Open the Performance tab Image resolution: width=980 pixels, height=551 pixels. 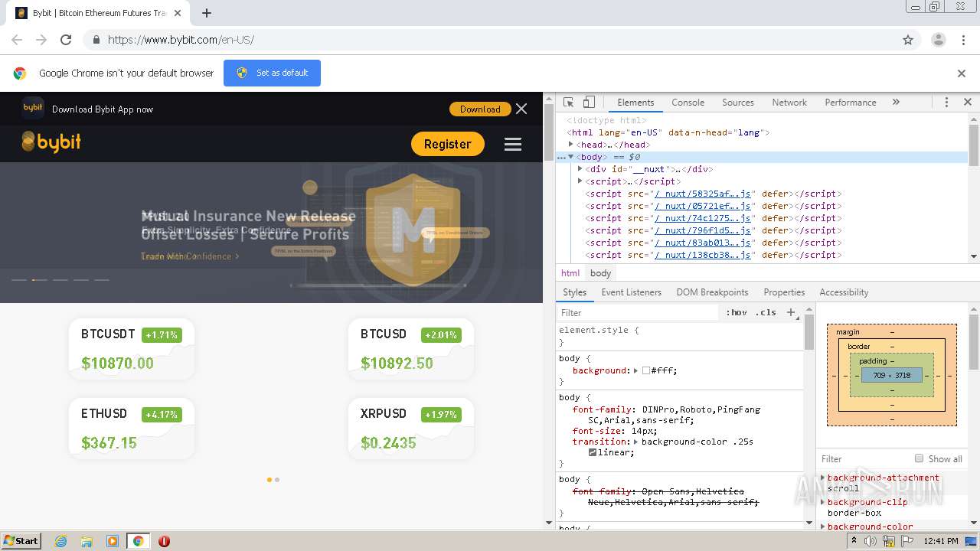(850, 102)
